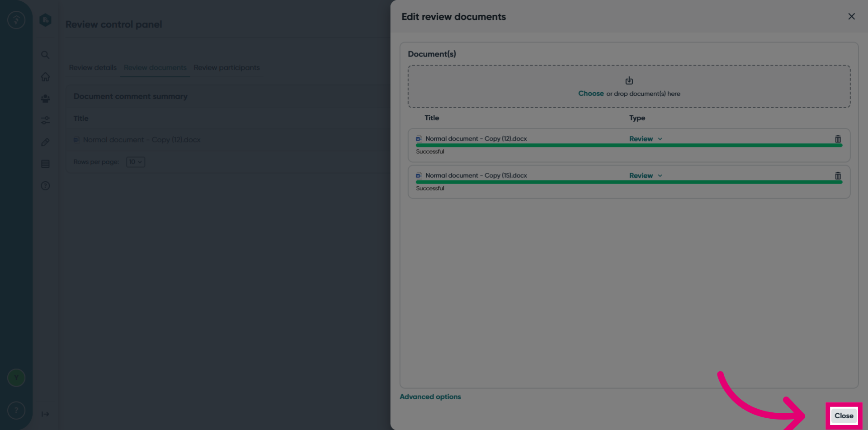
Task: Open the Rows per page dropdown
Action: click(135, 162)
